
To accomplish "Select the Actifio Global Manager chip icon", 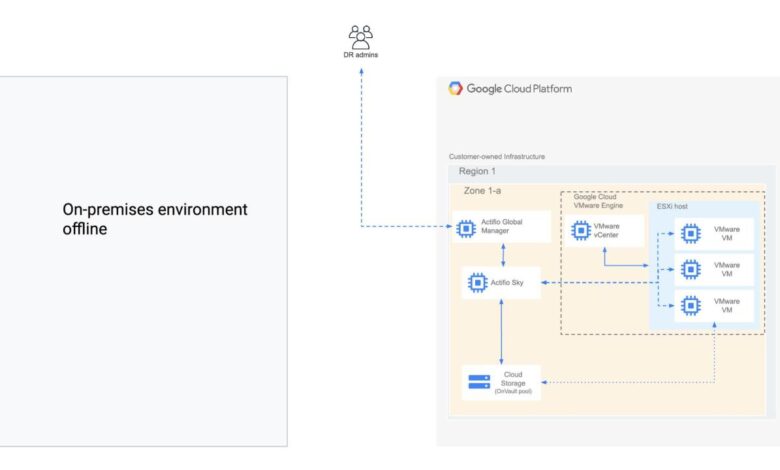I will (466, 228).
